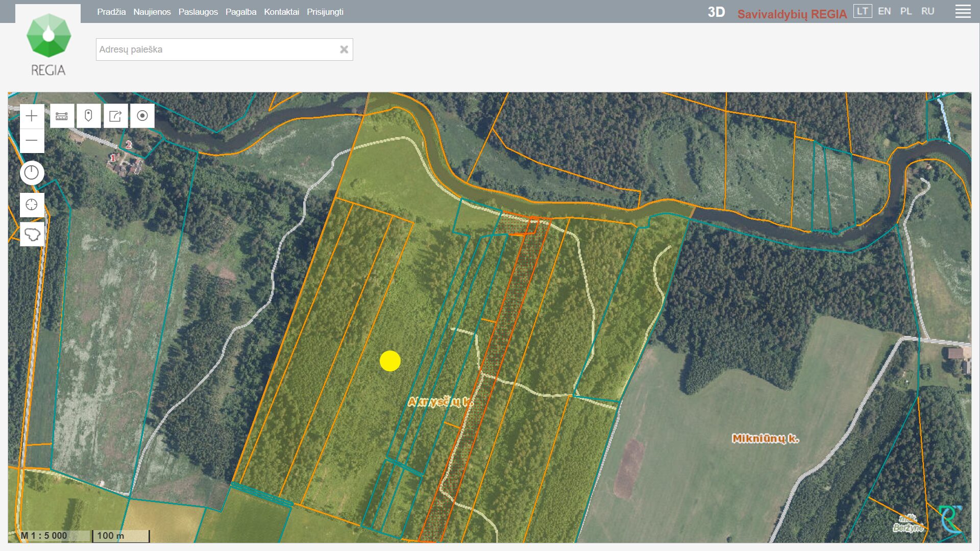Zoom out with the minus icon
This screenshot has width=980, height=551.
coord(32,139)
